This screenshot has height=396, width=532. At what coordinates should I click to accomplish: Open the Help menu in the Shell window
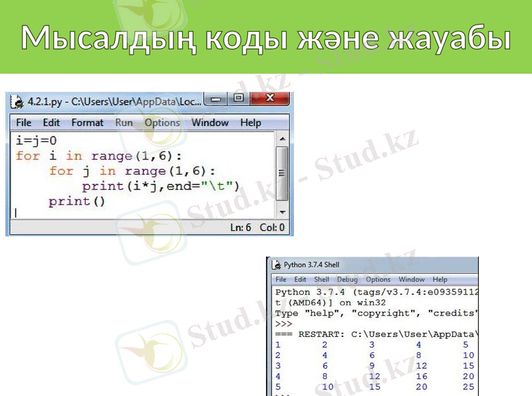pyautogui.click(x=439, y=279)
